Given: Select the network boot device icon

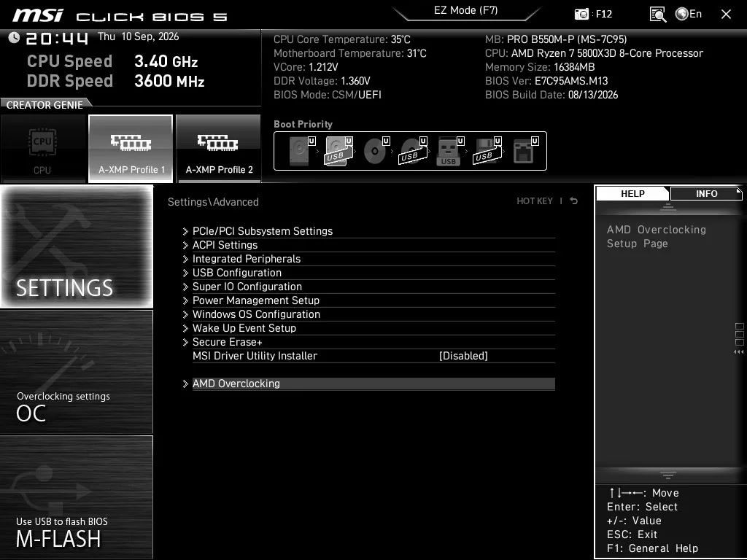Looking at the screenshot, I should (x=525, y=151).
